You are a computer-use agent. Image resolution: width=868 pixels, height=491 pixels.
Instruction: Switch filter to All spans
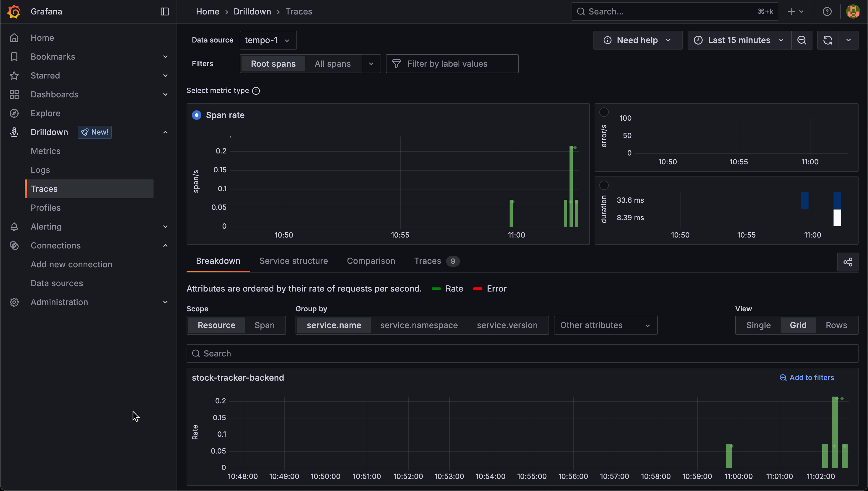333,64
